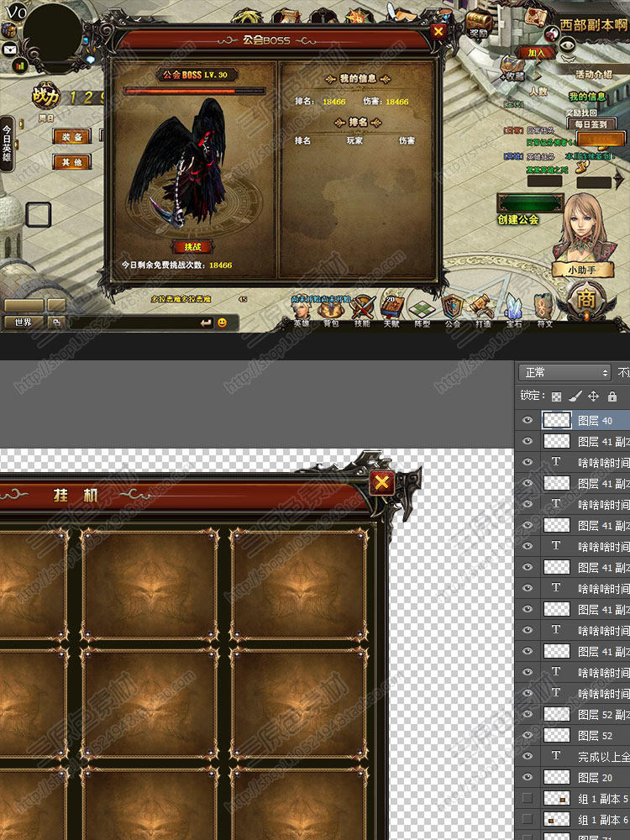Show the hidden 组 1 副本 5 layer
This screenshot has width=630, height=840.
[x=528, y=798]
